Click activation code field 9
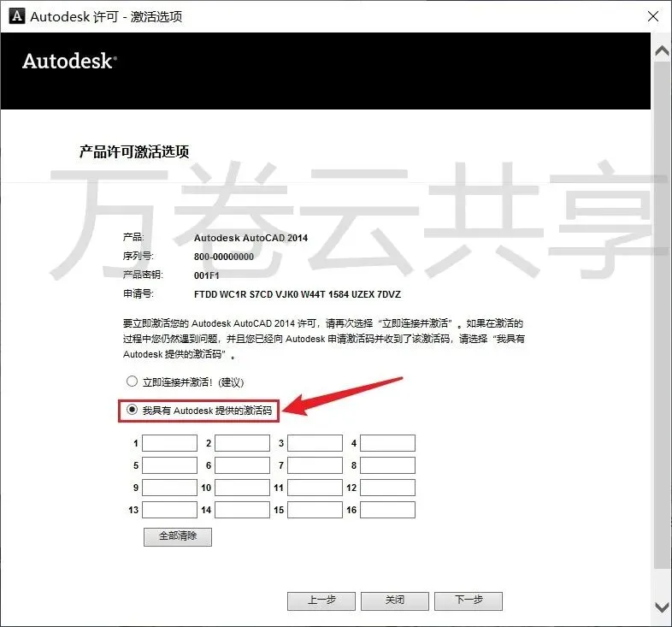Viewport: 672px width, 627px height. pos(170,488)
